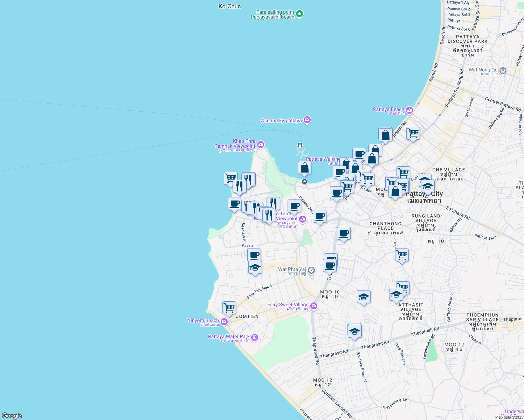Viewport: 524px width, 420px height.
Task: Click the S Pattaya Rd road label
Action: [x=458, y=213]
